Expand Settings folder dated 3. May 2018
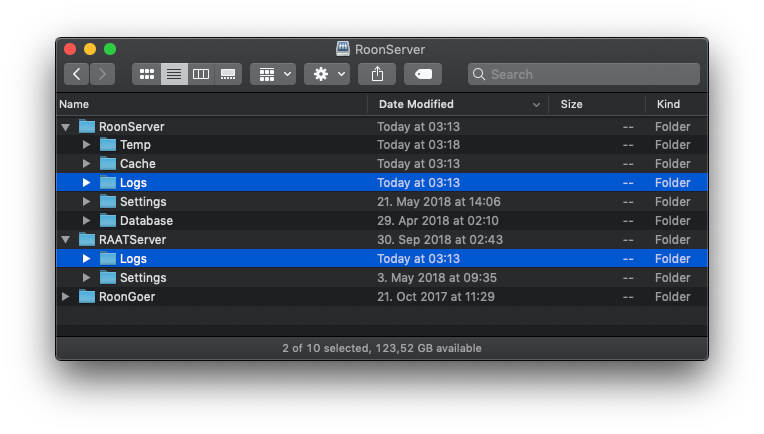764x434 pixels. coord(86,278)
